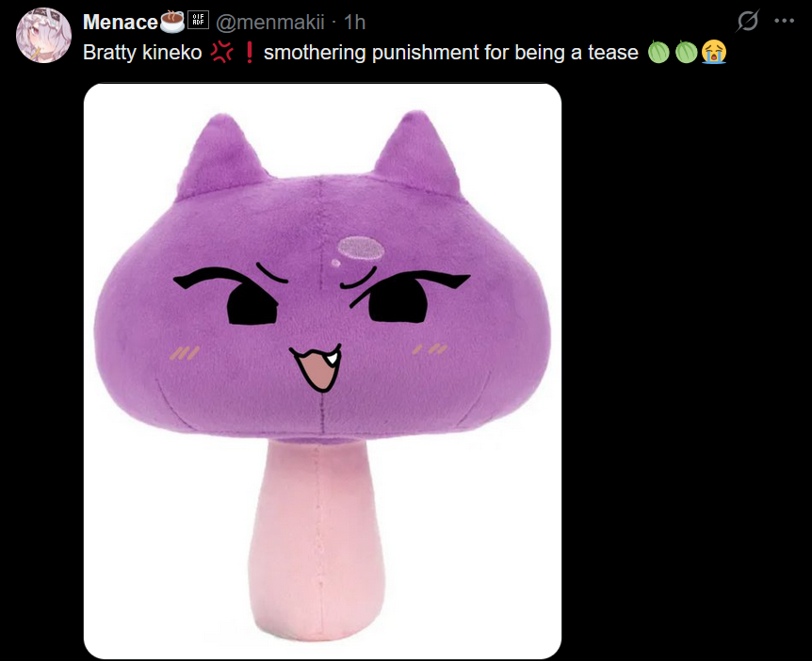This screenshot has width=812, height=661.
Task: Open the three-dot More options menu
Action: 784,21
